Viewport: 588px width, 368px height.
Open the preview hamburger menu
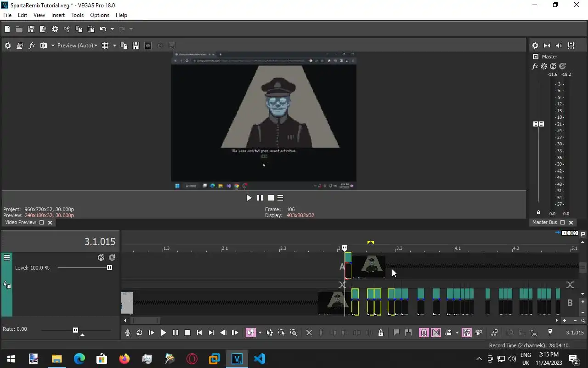click(280, 198)
